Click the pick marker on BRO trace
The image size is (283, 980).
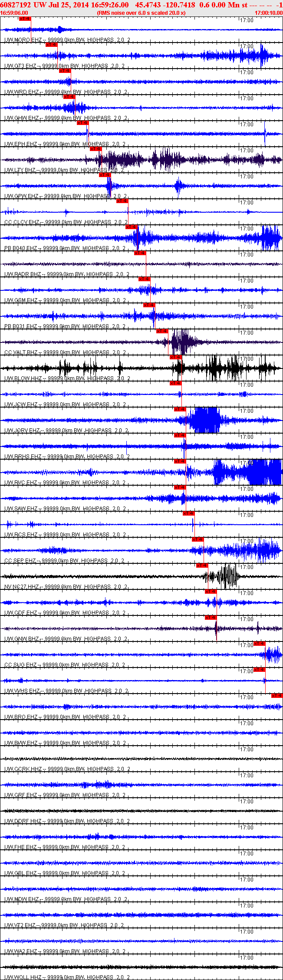coord(277,696)
